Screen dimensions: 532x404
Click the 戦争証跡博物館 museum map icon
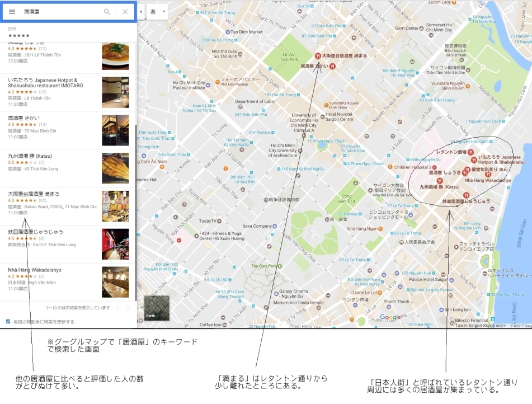click(266, 200)
